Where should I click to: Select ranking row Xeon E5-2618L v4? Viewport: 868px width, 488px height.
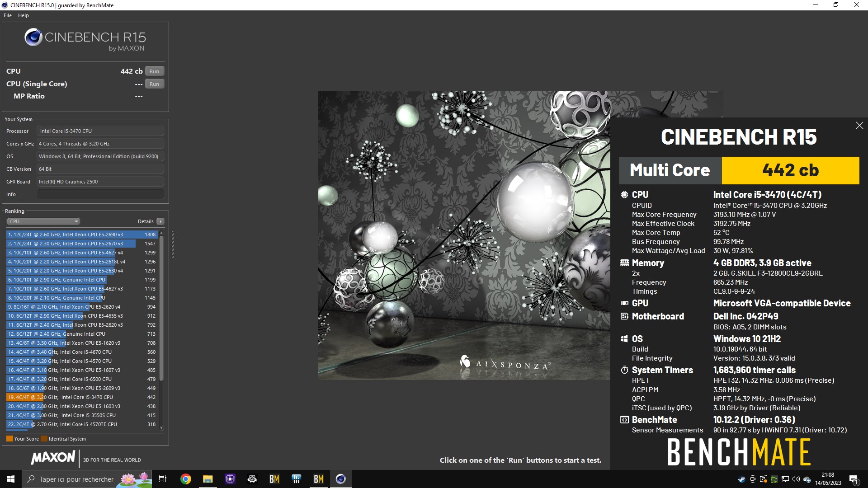tap(82, 262)
